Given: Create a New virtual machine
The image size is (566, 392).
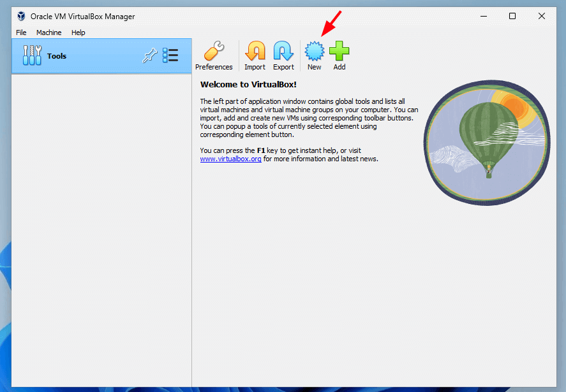Looking at the screenshot, I should click(315, 55).
